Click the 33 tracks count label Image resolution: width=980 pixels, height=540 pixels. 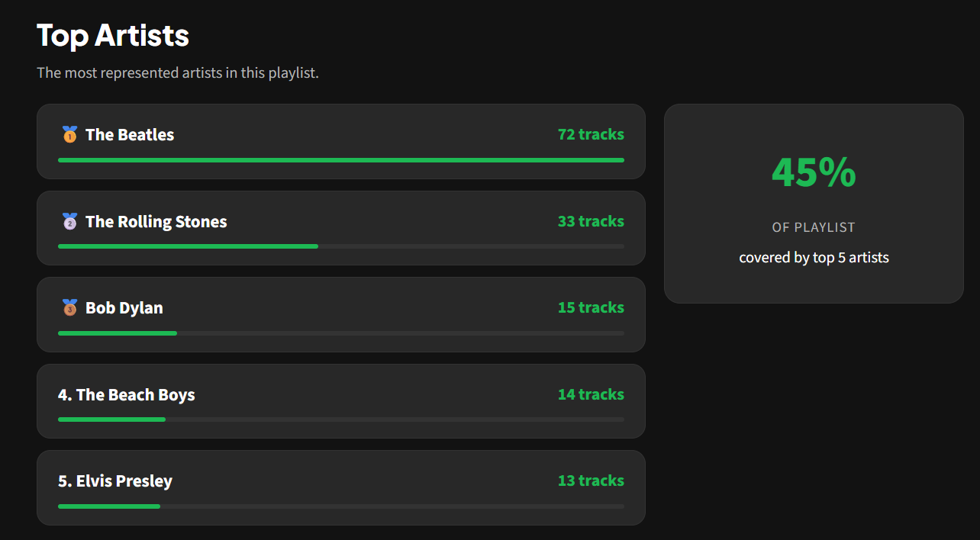coord(591,221)
